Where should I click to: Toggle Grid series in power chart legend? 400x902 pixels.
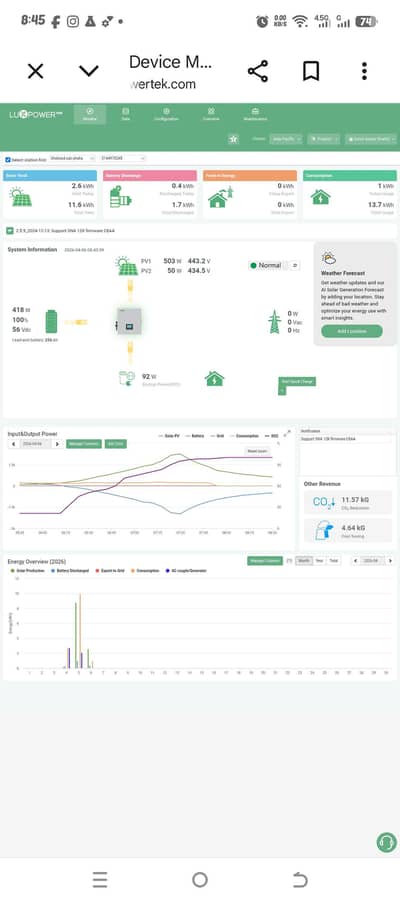click(218, 436)
